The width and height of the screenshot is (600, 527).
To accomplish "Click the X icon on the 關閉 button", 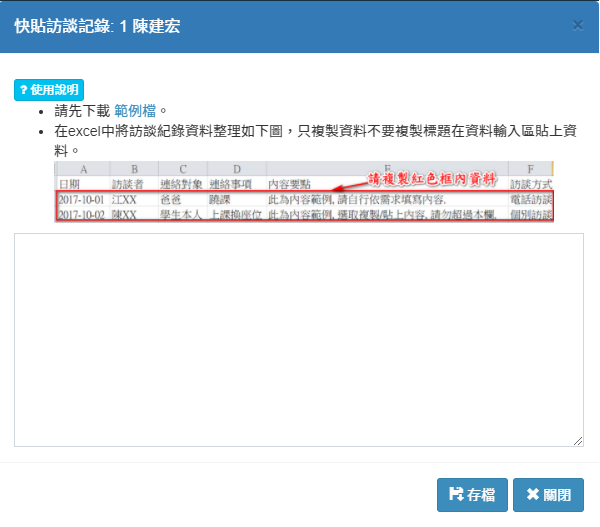I will click(532, 495).
